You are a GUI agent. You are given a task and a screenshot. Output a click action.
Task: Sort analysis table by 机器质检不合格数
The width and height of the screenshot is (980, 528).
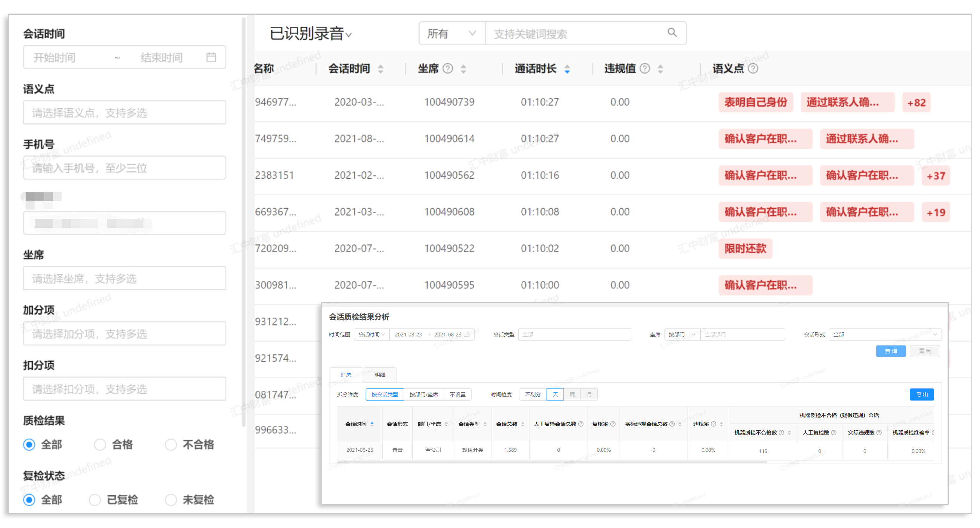point(789,433)
